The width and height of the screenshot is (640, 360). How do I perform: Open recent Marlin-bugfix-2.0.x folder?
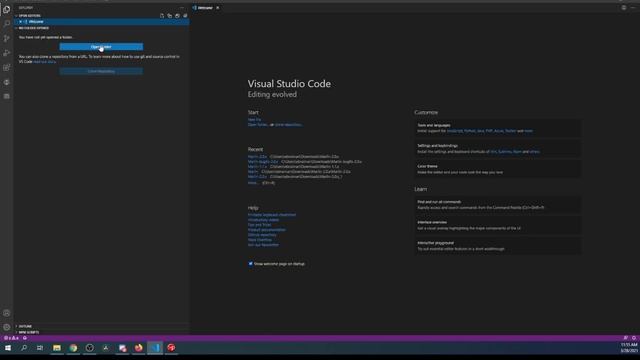(263, 162)
